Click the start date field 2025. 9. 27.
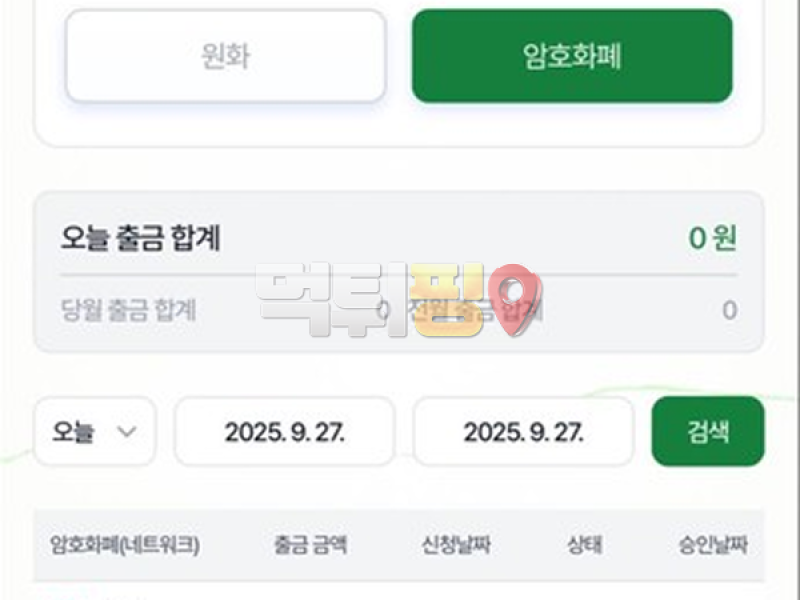 tap(284, 431)
